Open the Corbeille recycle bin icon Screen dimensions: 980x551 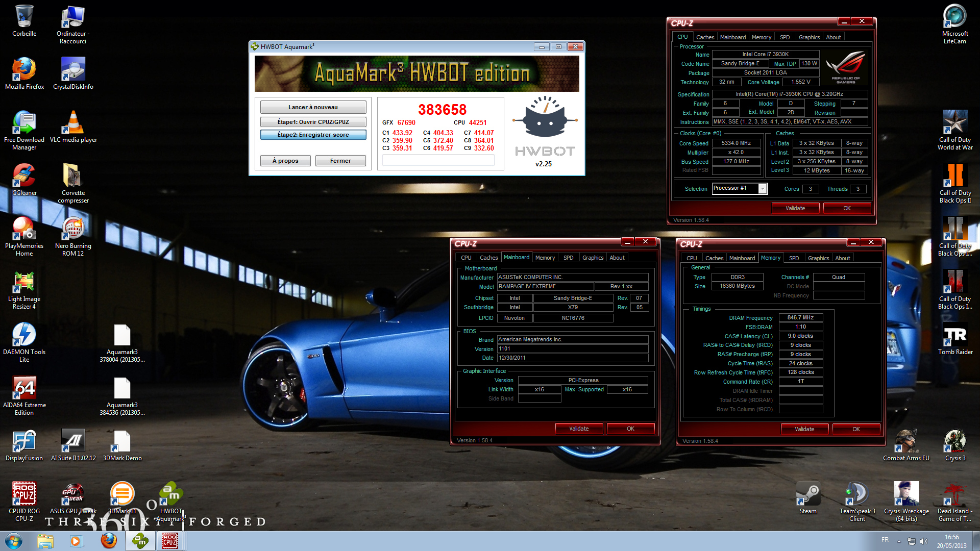click(x=24, y=20)
